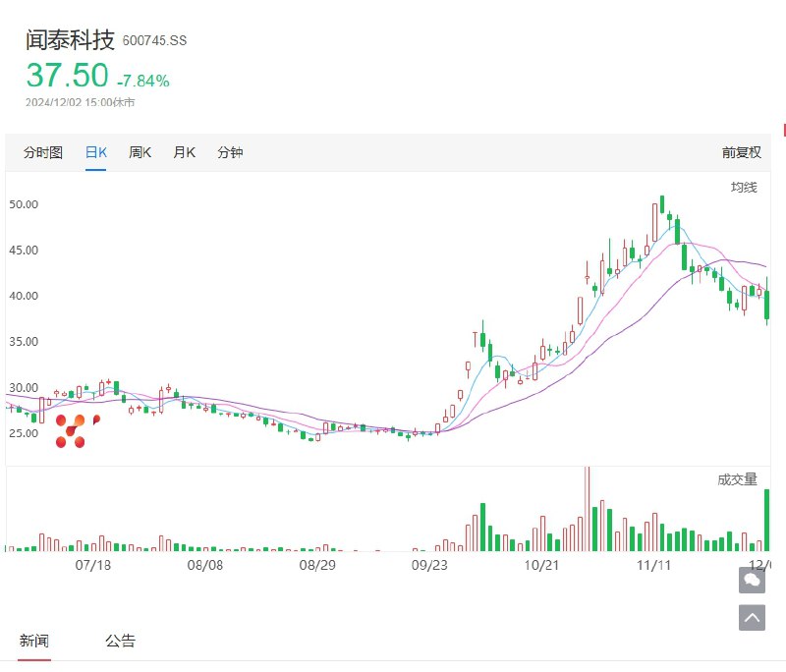Click the 30.00 price axis label
786x672 pixels.
24,387
